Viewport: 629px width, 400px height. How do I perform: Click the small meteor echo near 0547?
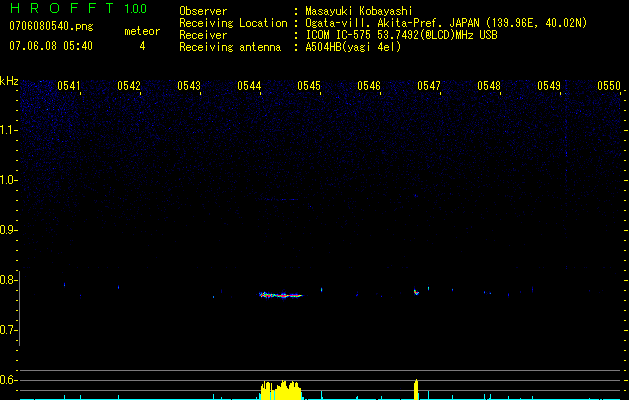416,292
